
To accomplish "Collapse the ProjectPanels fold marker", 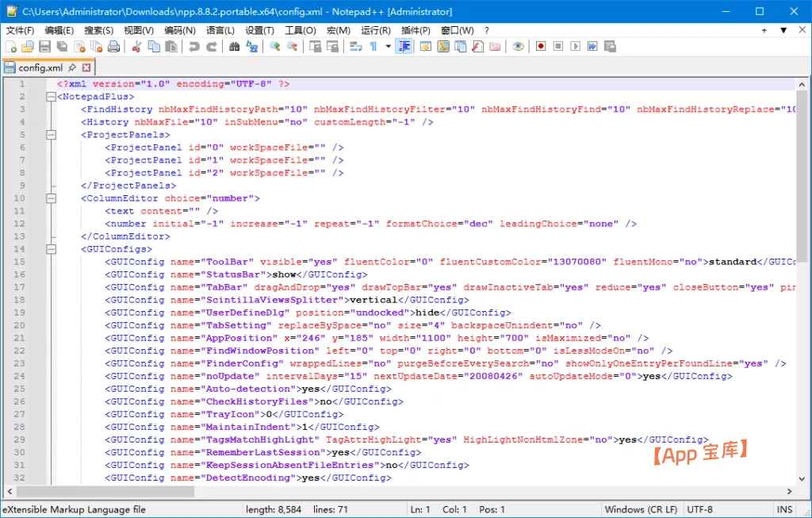I will [x=52, y=135].
